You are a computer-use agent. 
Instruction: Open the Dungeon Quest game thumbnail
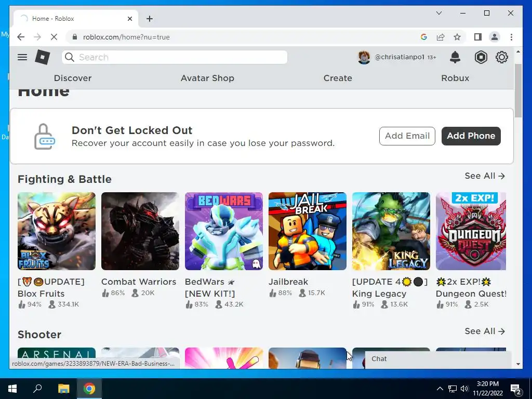pyautogui.click(x=471, y=231)
